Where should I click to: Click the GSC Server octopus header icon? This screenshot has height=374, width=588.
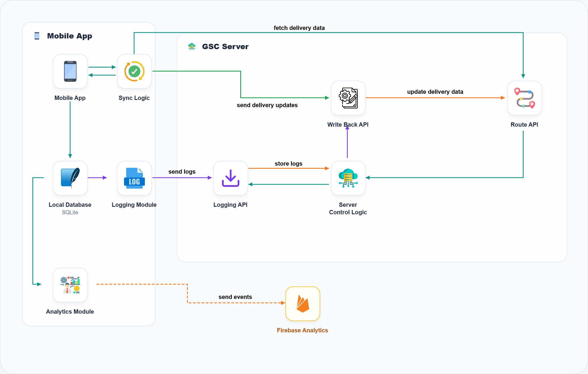point(192,46)
